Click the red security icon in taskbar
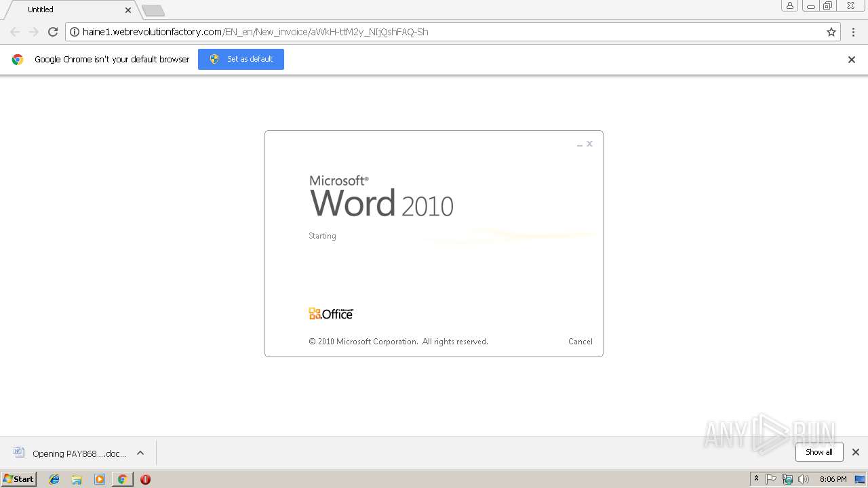The image size is (868, 488). coord(145,479)
